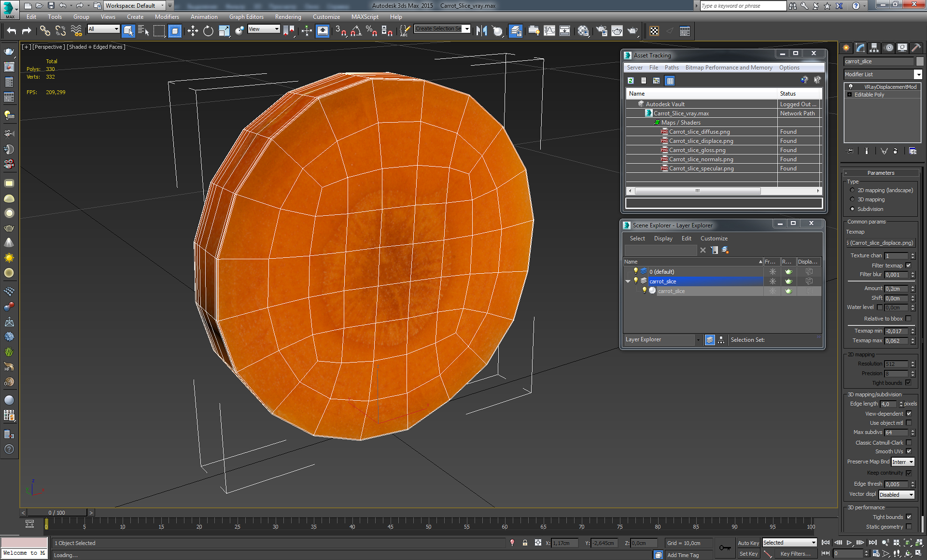
Task: Toggle the View-dependent checkbox
Action: [x=909, y=414]
